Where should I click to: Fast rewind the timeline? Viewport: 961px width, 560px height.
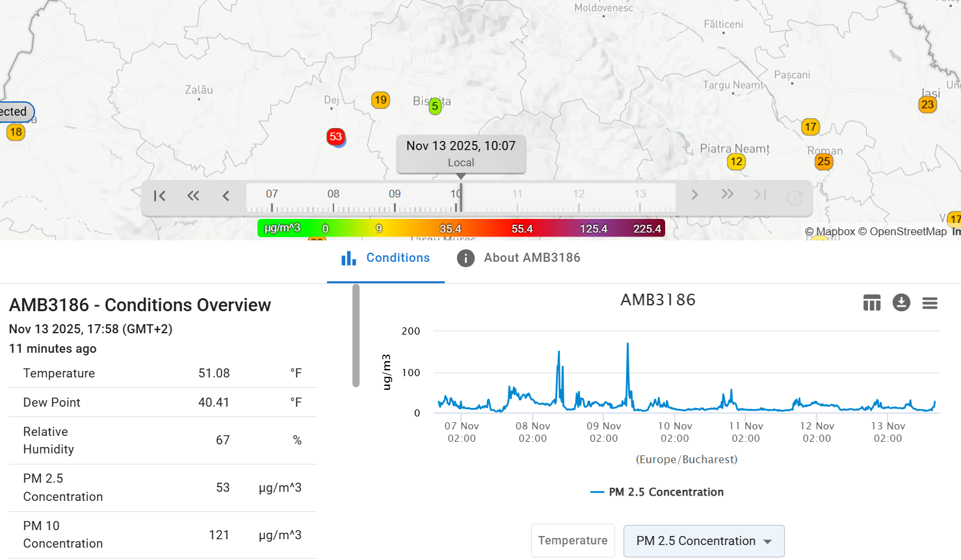point(192,195)
